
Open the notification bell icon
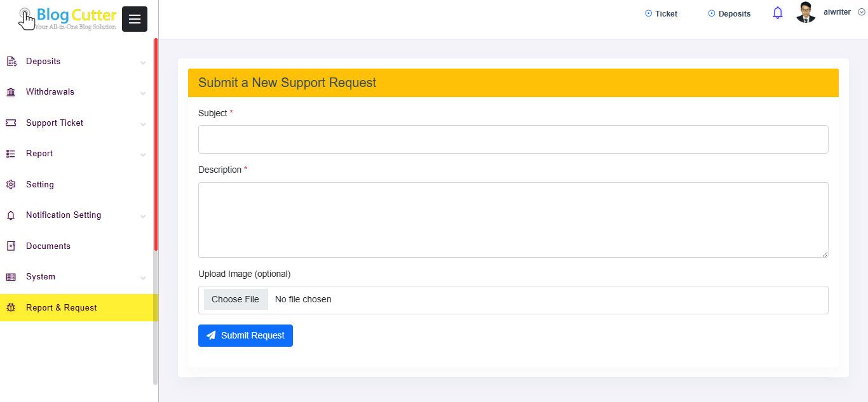777,13
